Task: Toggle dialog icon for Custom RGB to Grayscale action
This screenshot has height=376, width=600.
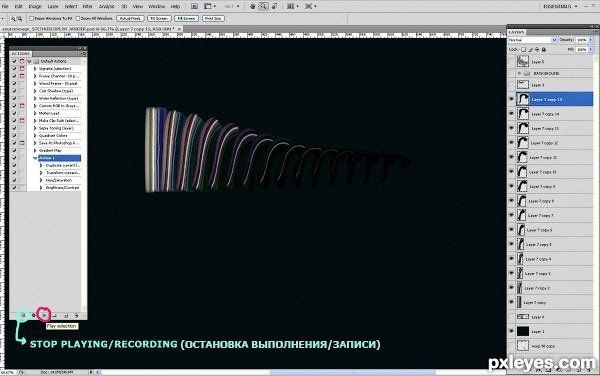Action: click(x=22, y=106)
